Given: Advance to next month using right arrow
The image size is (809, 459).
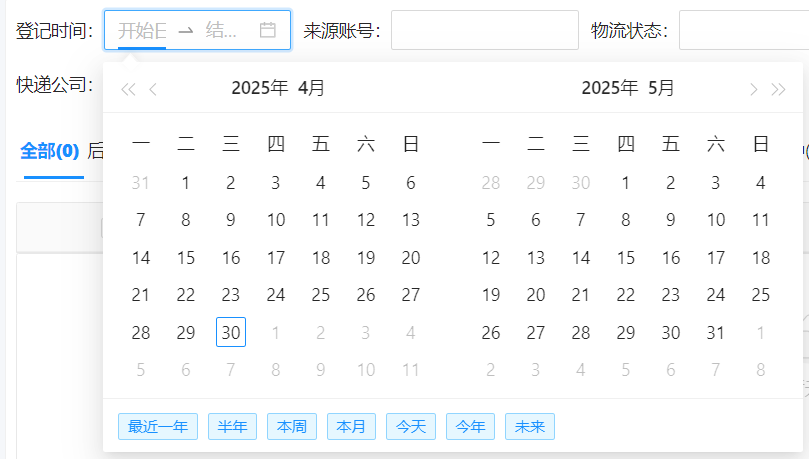Looking at the screenshot, I should point(753,89).
